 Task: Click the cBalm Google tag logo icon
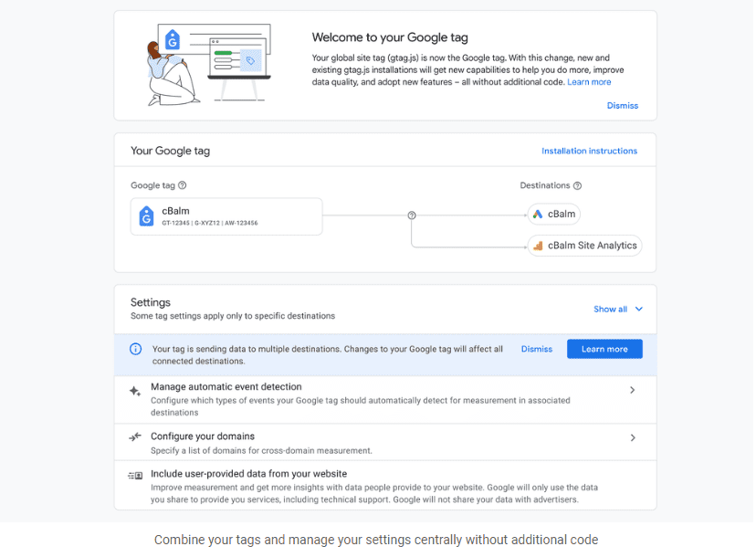pyautogui.click(x=146, y=216)
